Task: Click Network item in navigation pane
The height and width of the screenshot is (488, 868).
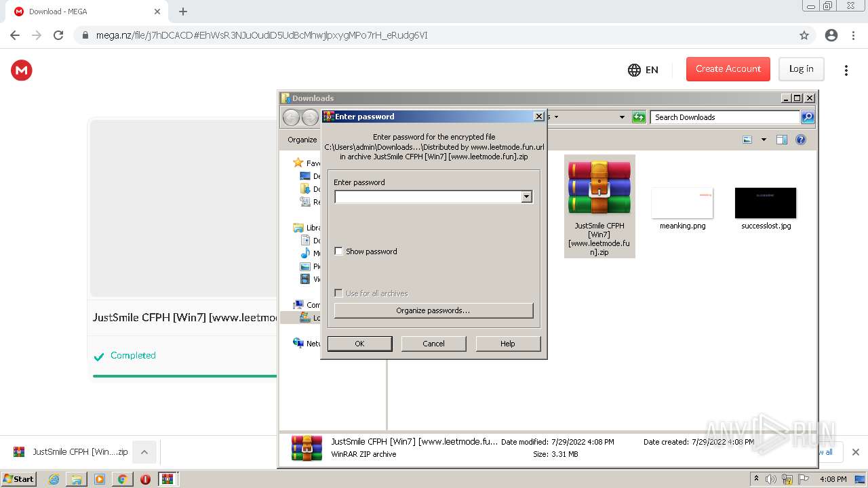Action: (x=307, y=344)
